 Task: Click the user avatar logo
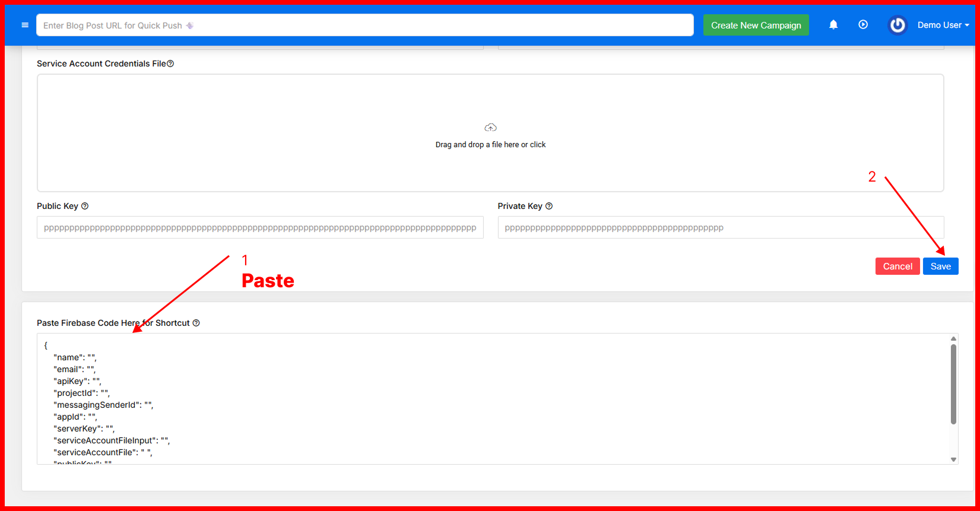(897, 25)
